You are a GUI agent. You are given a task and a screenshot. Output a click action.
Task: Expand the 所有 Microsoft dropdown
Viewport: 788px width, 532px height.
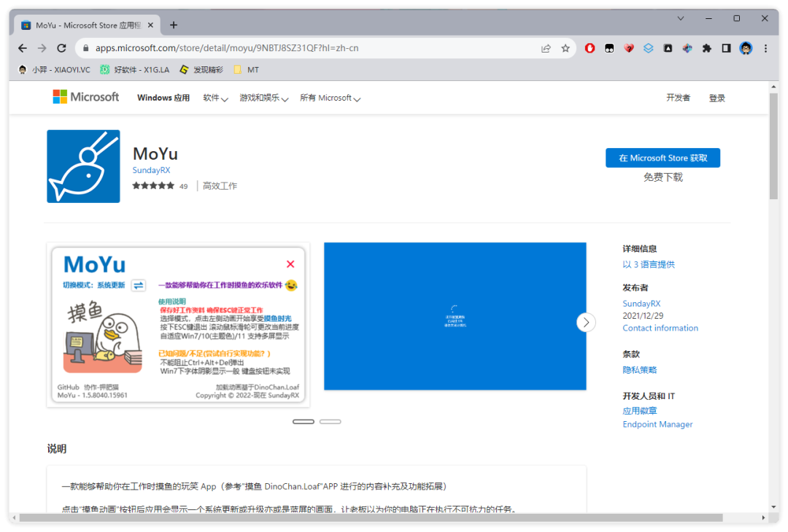pyautogui.click(x=331, y=98)
